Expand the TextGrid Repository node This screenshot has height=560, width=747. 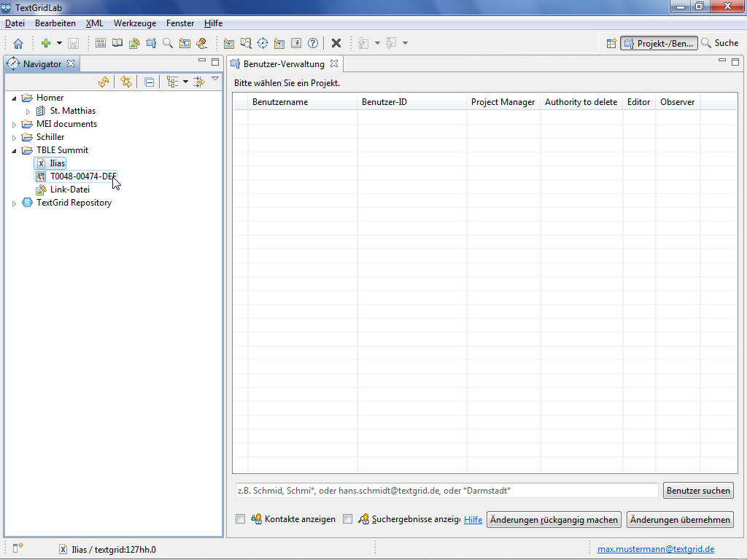point(14,203)
